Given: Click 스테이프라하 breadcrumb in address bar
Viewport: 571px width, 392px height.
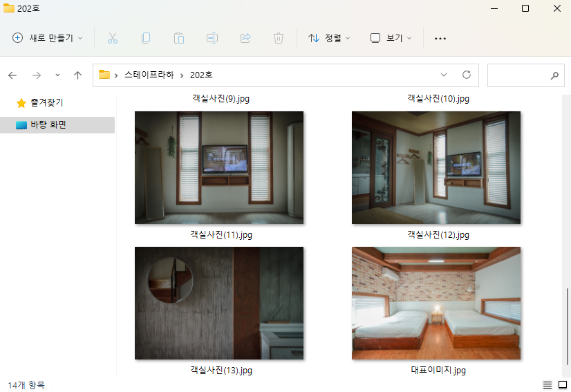Looking at the screenshot, I should (x=149, y=75).
